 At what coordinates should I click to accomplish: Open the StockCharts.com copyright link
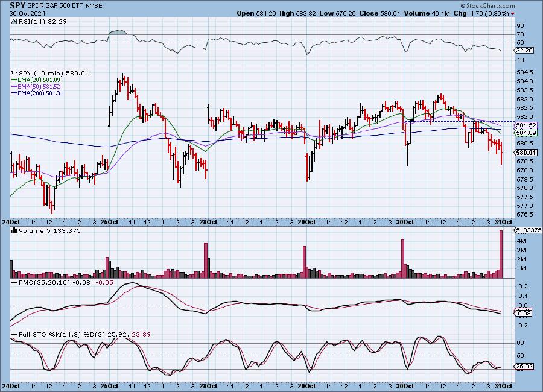[x=488, y=5]
